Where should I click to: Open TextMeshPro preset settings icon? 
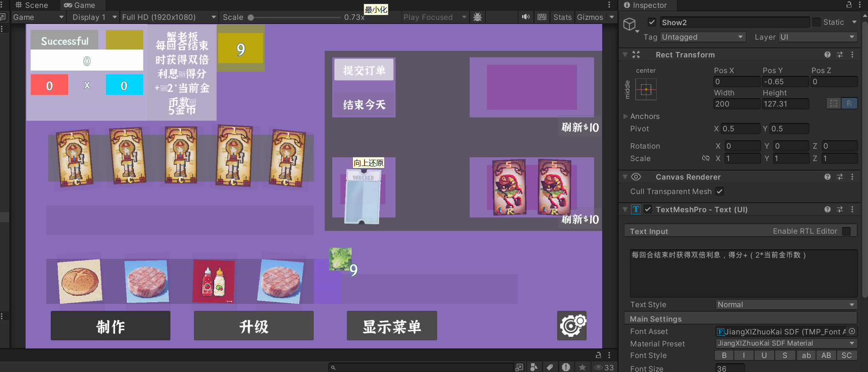pos(840,209)
